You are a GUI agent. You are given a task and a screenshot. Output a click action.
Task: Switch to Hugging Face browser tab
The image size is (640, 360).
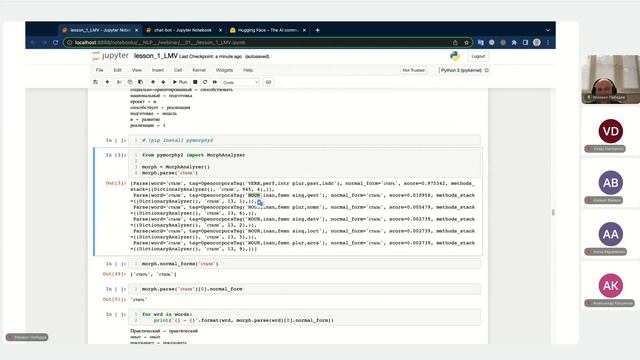click(268, 30)
